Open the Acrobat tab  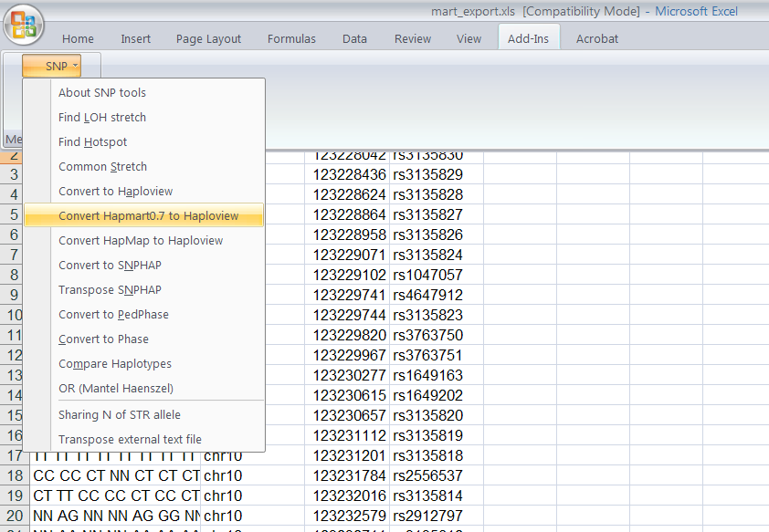[597, 38]
